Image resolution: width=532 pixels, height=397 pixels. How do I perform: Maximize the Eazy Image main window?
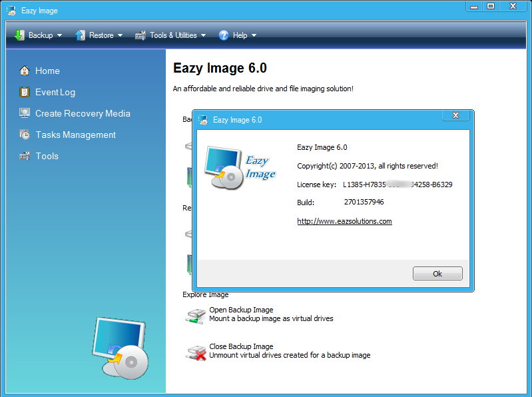[491, 6]
